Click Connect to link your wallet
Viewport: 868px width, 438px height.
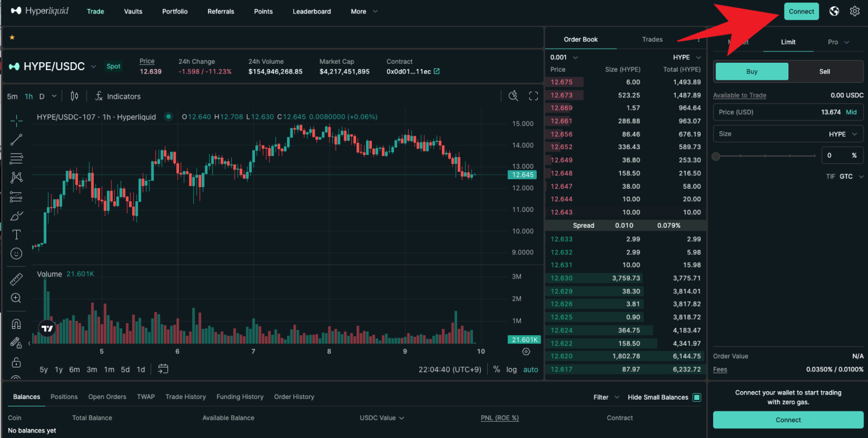point(801,11)
